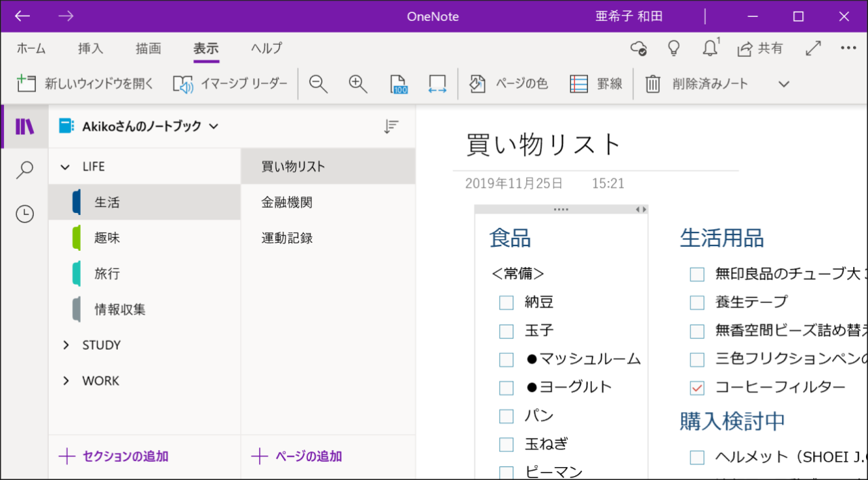Click the page width fit icon
868x480 pixels.
(437, 84)
